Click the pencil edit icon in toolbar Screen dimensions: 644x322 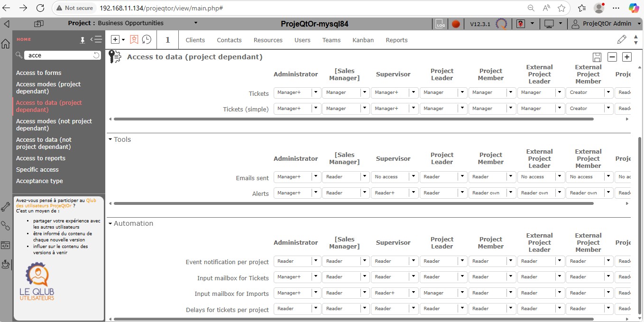click(621, 39)
